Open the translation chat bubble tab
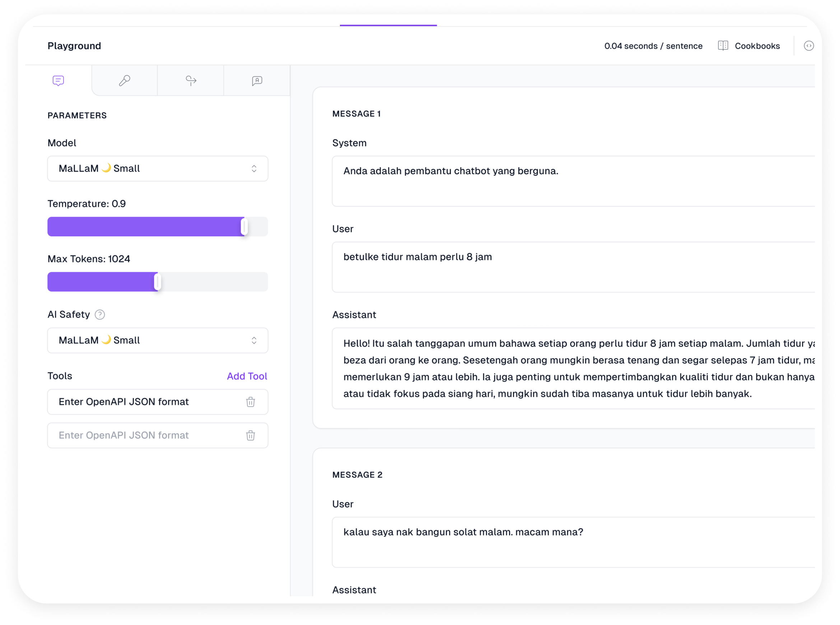This screenshot has height=625, width=840. click(x=257, y=80)
